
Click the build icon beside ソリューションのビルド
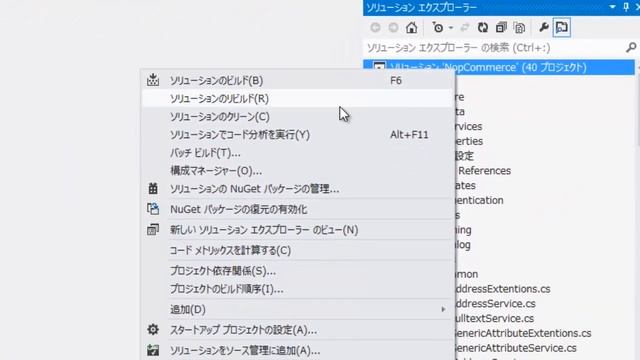pyautogui.click(x=153, y=80)
